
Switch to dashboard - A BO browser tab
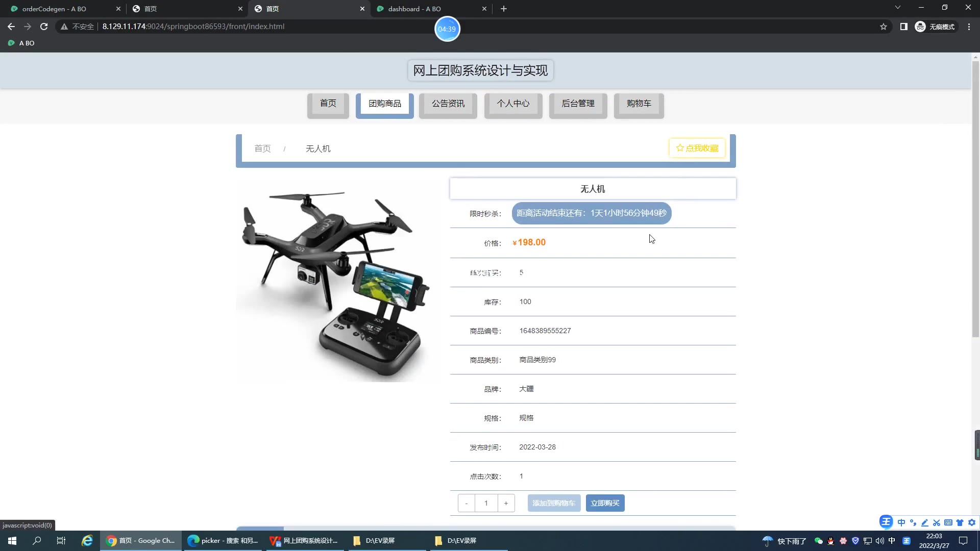pyautogui.click(x=414, y=9)
